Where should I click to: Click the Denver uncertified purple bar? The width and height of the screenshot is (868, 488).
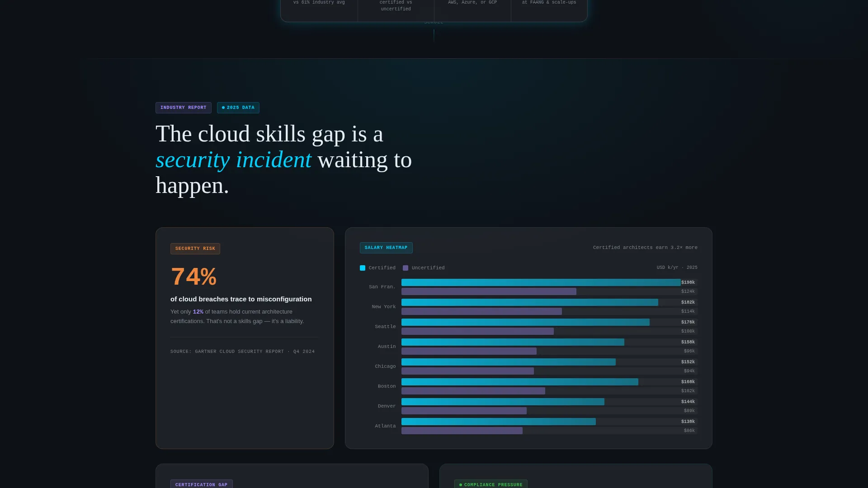(464, 411)
